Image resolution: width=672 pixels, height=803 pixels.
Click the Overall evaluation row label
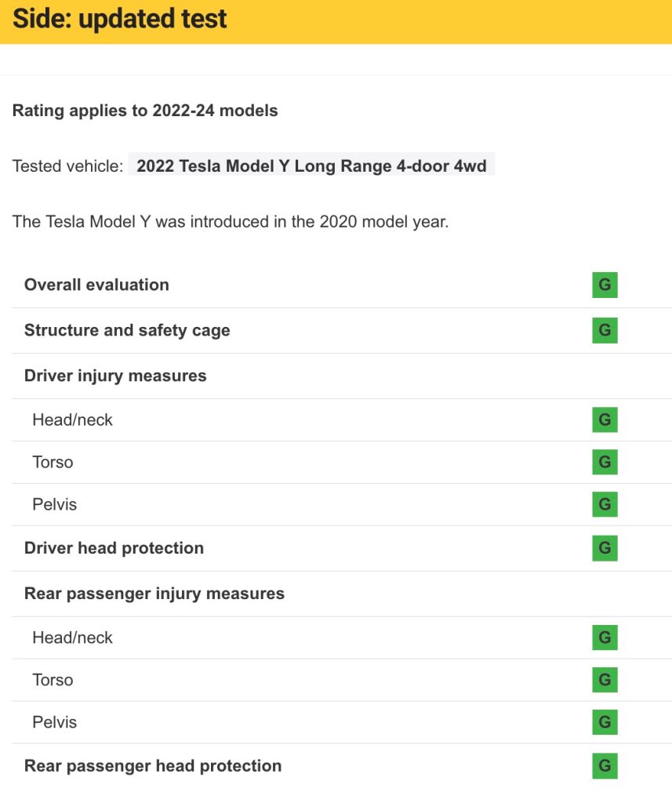tap(96, 285)
